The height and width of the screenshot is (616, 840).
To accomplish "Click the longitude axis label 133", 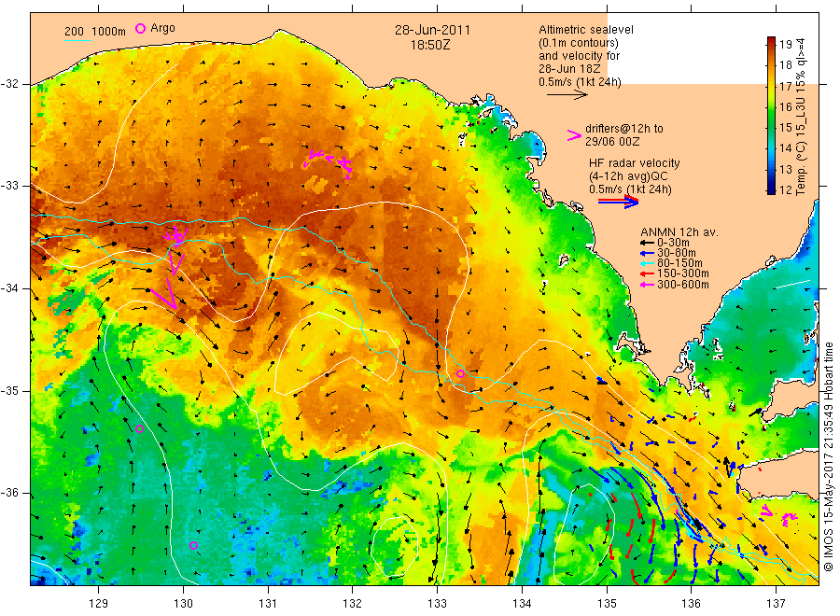I will pyautogui.click(x=437, y=604).
